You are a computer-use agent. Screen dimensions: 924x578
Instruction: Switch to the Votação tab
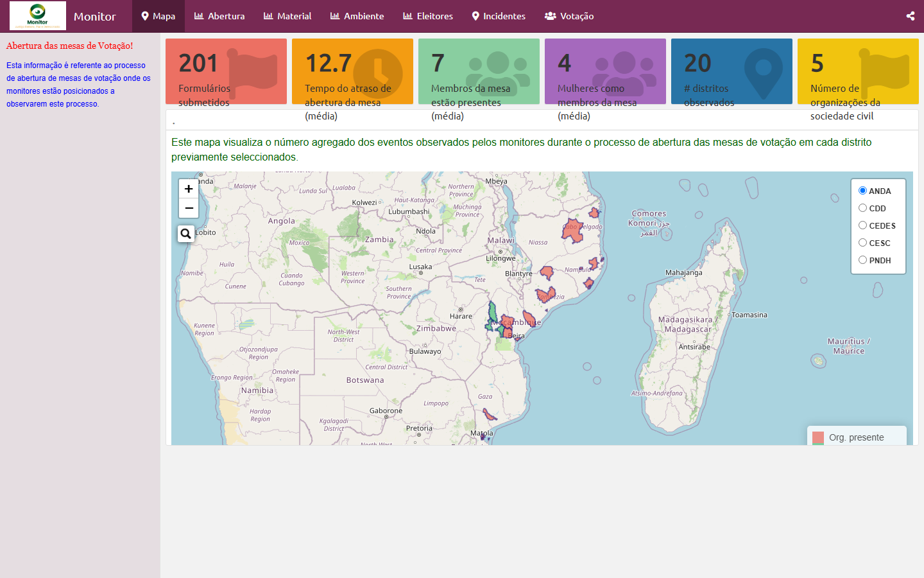[x=569, y=16]
